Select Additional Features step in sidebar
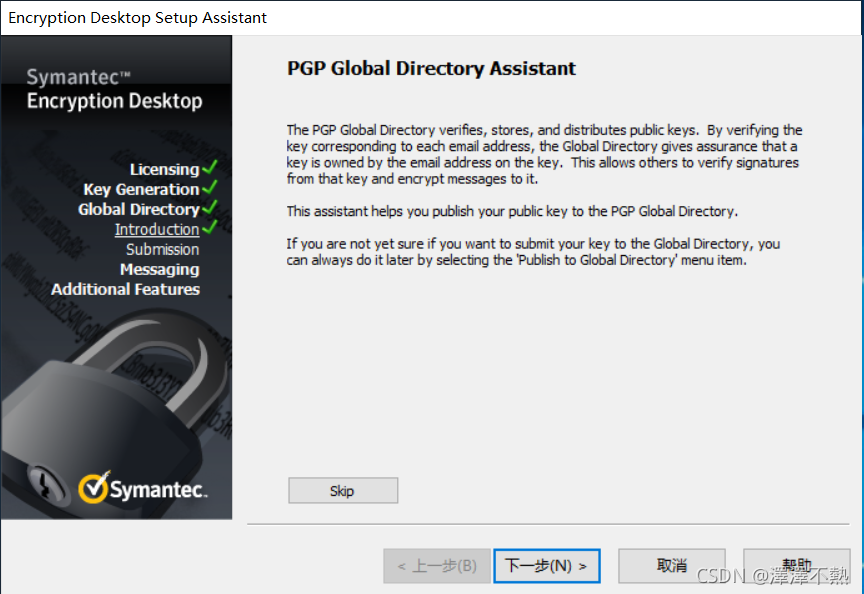The width and height of the screenshot is (864, 594). (125, 289)
